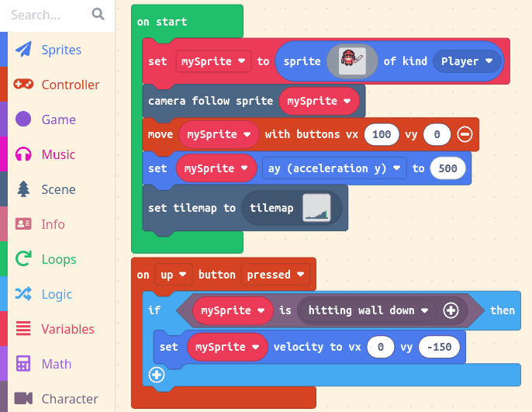The width and height of the screenshot is (532, 412).
Task: Add else branch with if block plus
Action: (x=157, y=375)
